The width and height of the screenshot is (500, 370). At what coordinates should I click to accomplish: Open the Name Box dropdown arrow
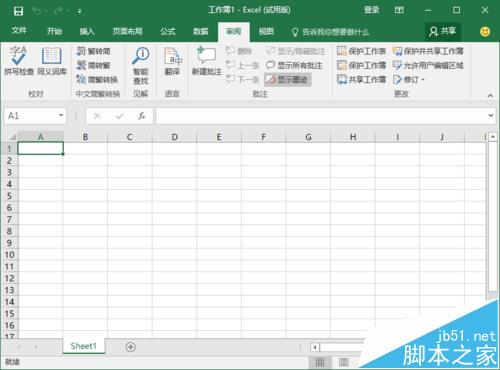[x=61, y=115]
